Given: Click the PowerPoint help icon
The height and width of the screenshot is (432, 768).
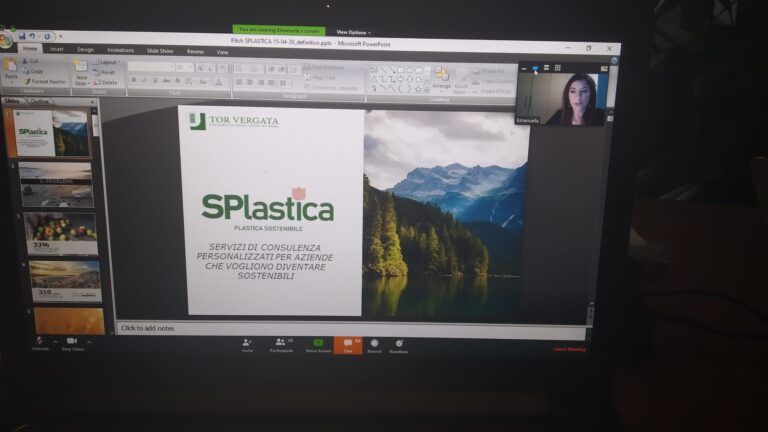Looking at the screenshot, I should pos(614,61).
